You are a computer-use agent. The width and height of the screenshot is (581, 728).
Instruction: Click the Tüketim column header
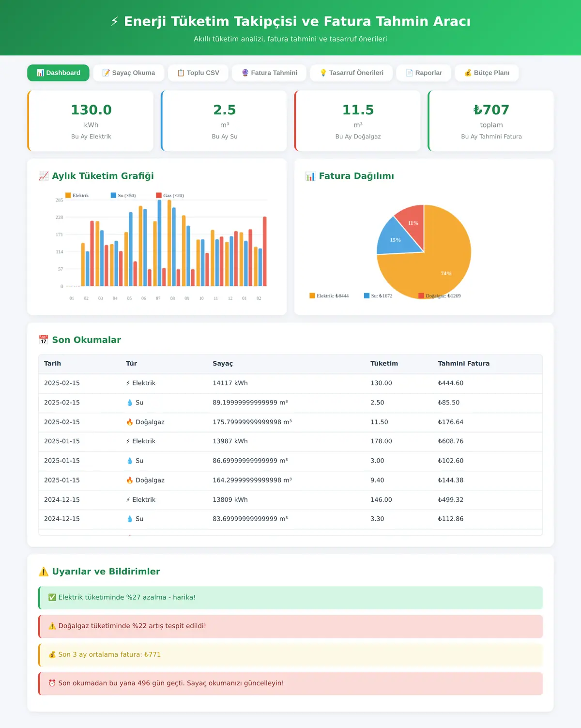click(x=384, y=364)
